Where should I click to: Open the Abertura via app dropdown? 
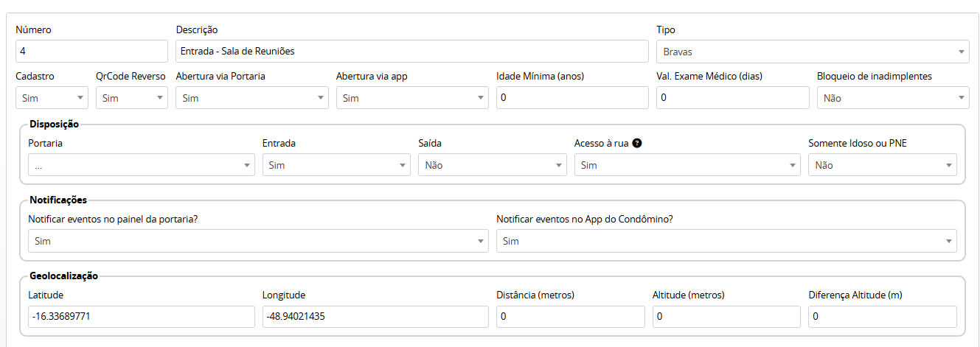coord(411,98)
